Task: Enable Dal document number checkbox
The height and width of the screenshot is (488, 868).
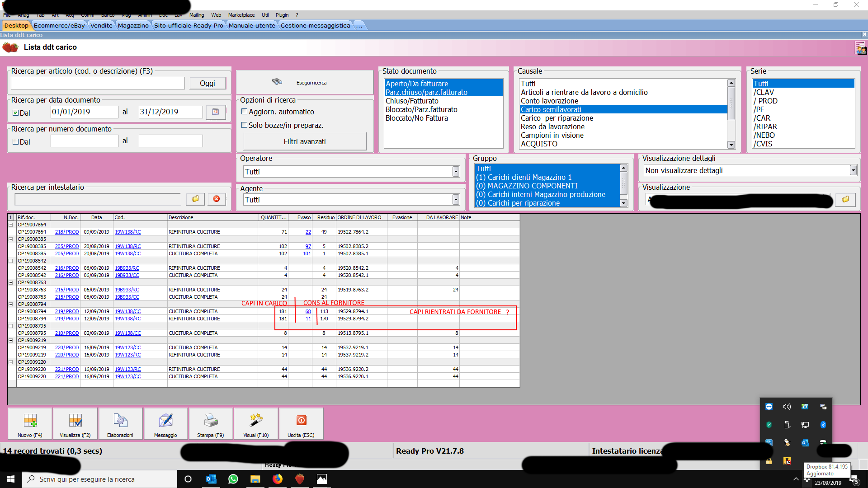Action: tap(16, 142)
